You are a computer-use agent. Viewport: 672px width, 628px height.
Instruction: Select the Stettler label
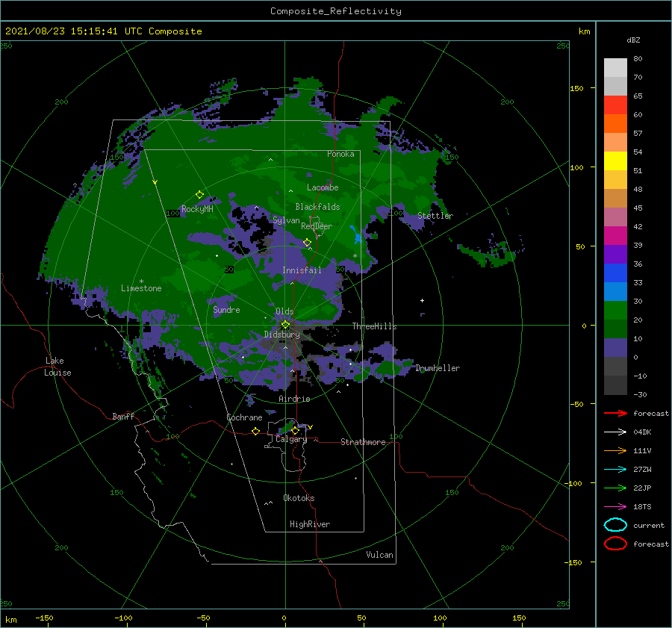click(x=435, y=216)
